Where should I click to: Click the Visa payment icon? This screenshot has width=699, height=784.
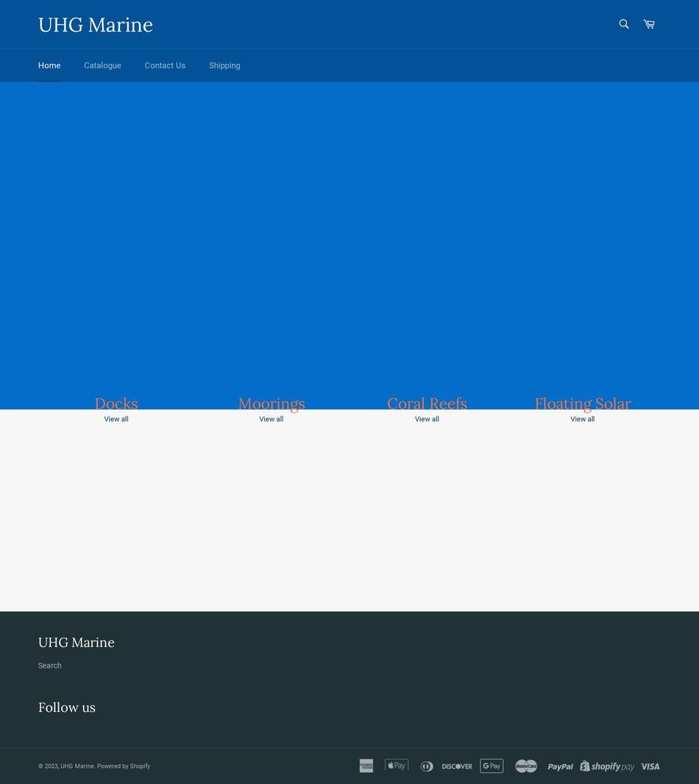(649, 766)
